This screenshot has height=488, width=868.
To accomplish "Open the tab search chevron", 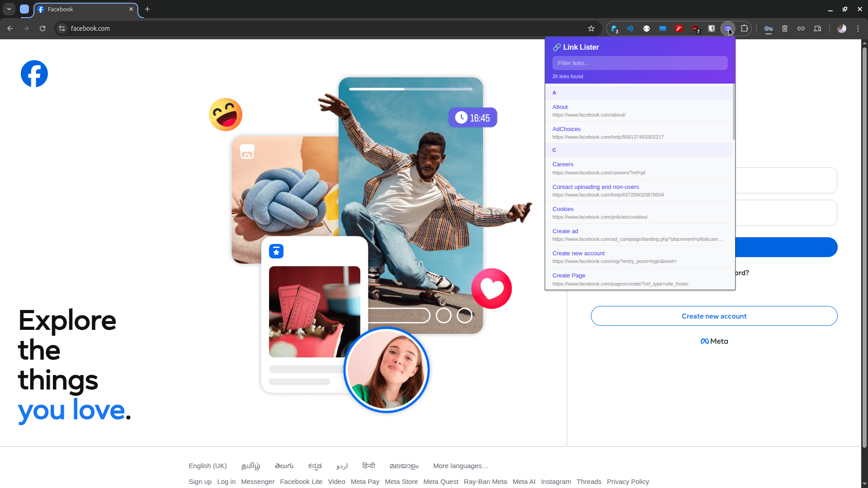I will coord(9,9).
